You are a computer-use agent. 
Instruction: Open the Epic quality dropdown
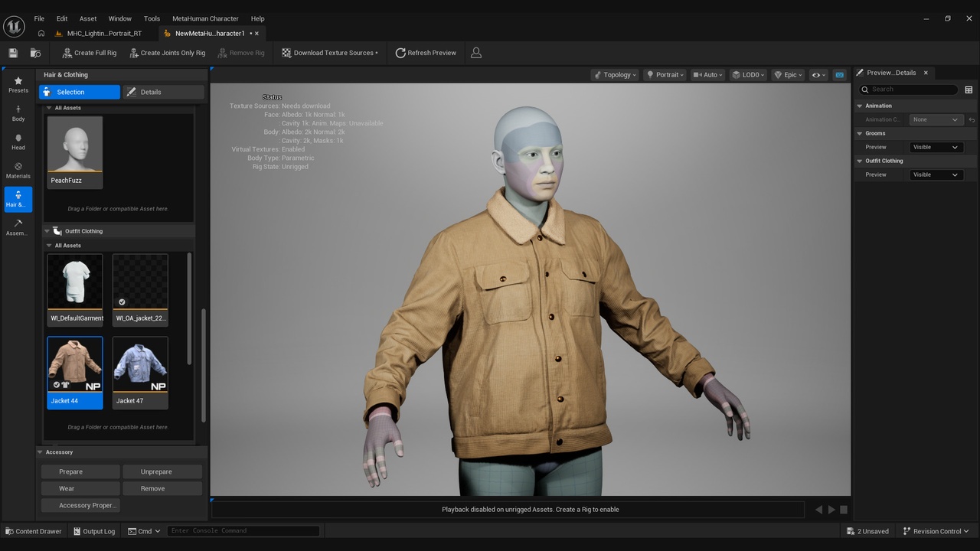tap(788, 75)
